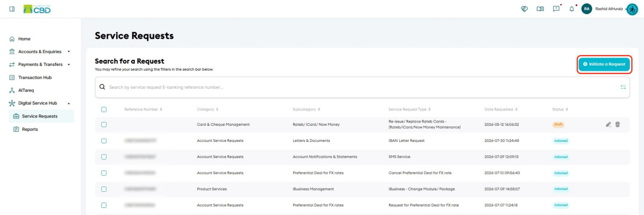Click the Home sidebar icon

[12, 39]
